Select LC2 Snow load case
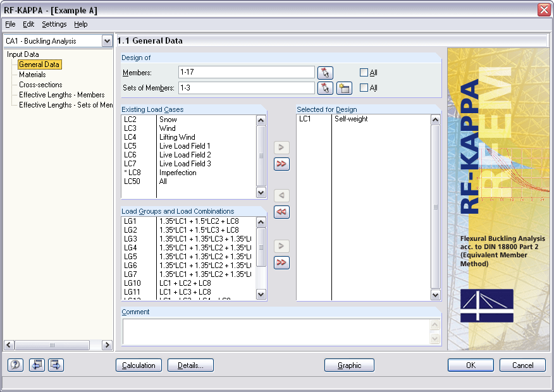This screenshot has width=554, height=392. [x=188, y=119]
